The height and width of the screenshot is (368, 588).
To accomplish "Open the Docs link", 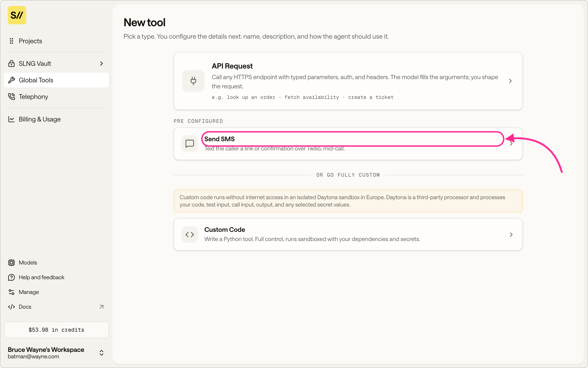I will pyautogui.click(x=56, y=307).
